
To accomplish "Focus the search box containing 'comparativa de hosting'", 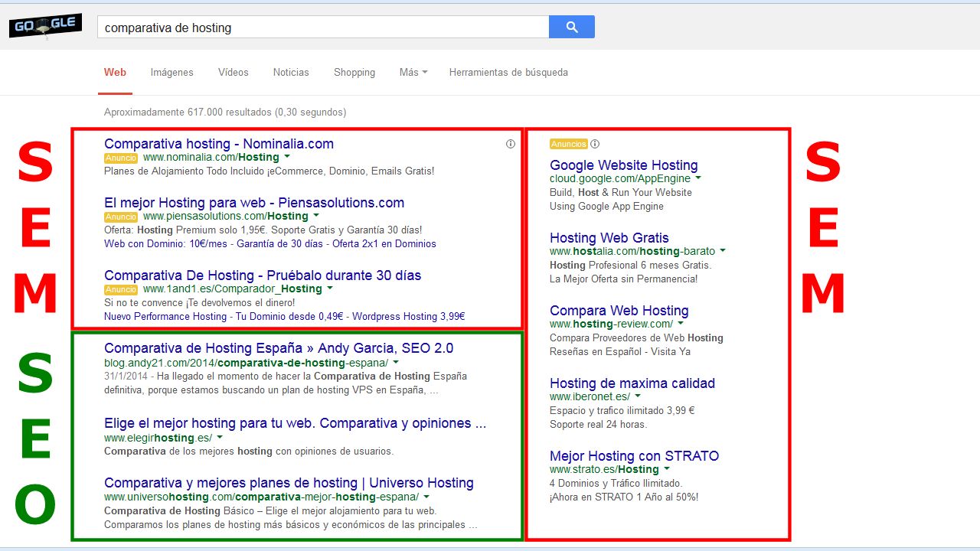I will (x=323, y=27).
